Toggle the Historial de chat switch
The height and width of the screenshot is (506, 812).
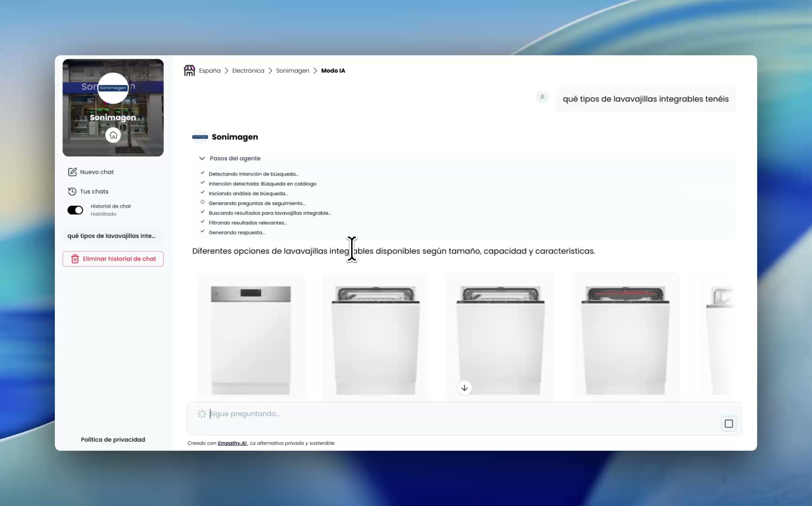click(x=75, y=210)
